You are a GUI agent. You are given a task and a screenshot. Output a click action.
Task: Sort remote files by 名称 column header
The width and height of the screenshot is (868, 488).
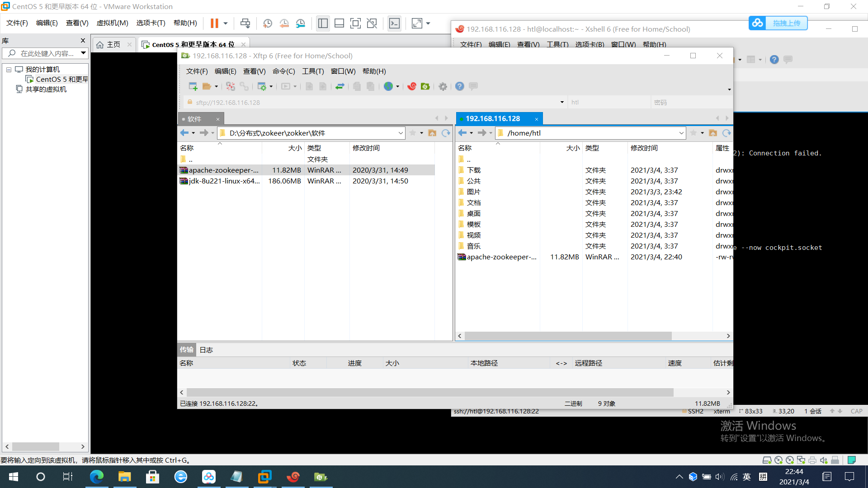pyautogui.click(x=497, y=148)
